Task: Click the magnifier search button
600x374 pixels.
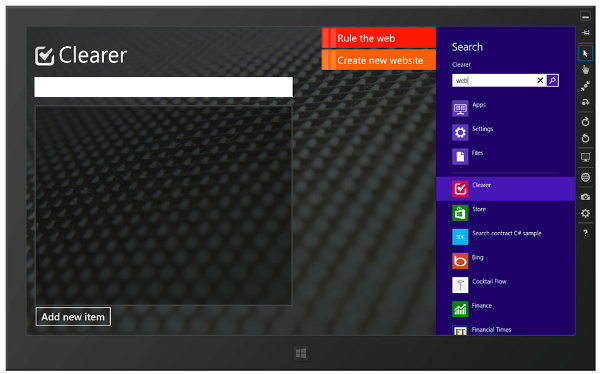Action: [553, 80]
